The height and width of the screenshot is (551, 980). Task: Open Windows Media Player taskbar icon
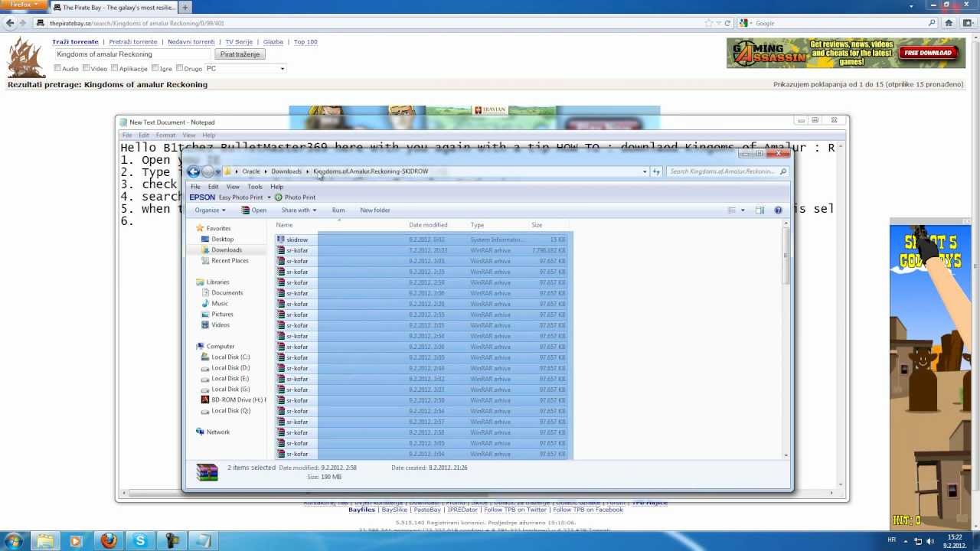point(76,541)
